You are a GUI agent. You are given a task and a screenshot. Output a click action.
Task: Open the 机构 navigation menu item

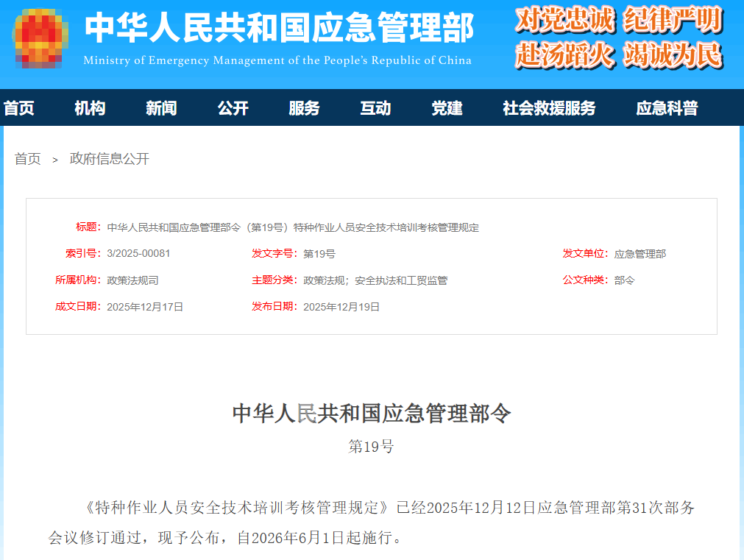coord(89,107)
